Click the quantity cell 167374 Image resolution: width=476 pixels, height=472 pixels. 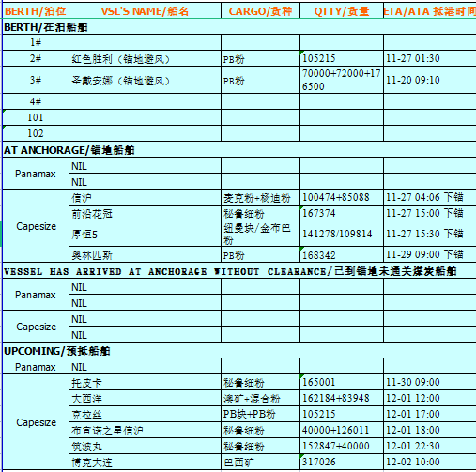click(342, 213)
